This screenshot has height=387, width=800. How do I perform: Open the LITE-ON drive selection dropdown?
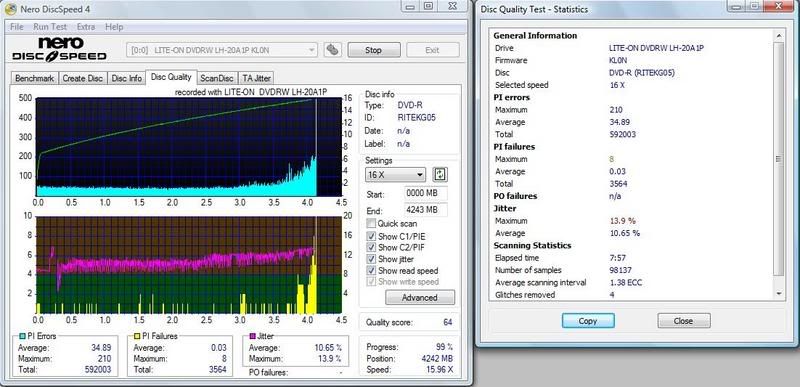[x=221, y=50]
